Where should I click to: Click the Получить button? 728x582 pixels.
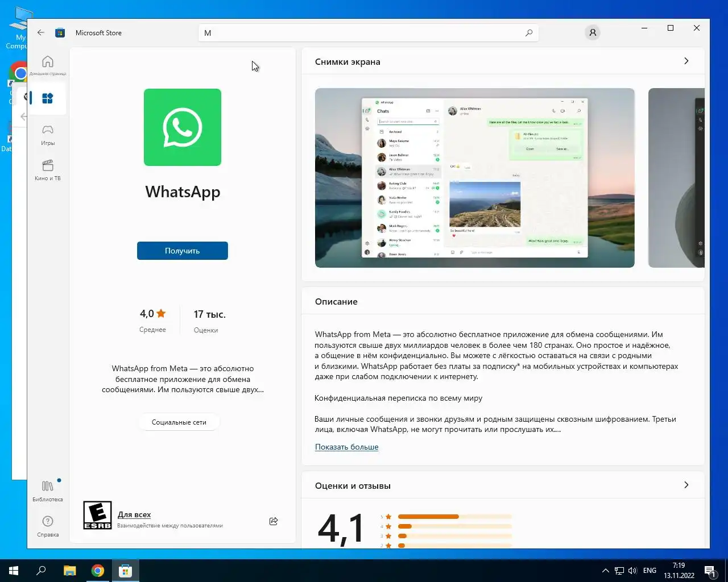(x=183, y=251)
